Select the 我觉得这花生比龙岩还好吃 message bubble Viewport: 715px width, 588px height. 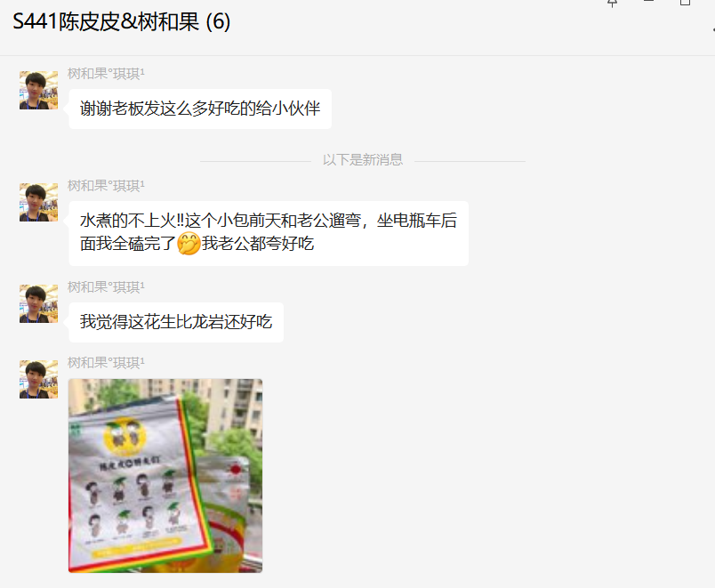click(176, 322)
